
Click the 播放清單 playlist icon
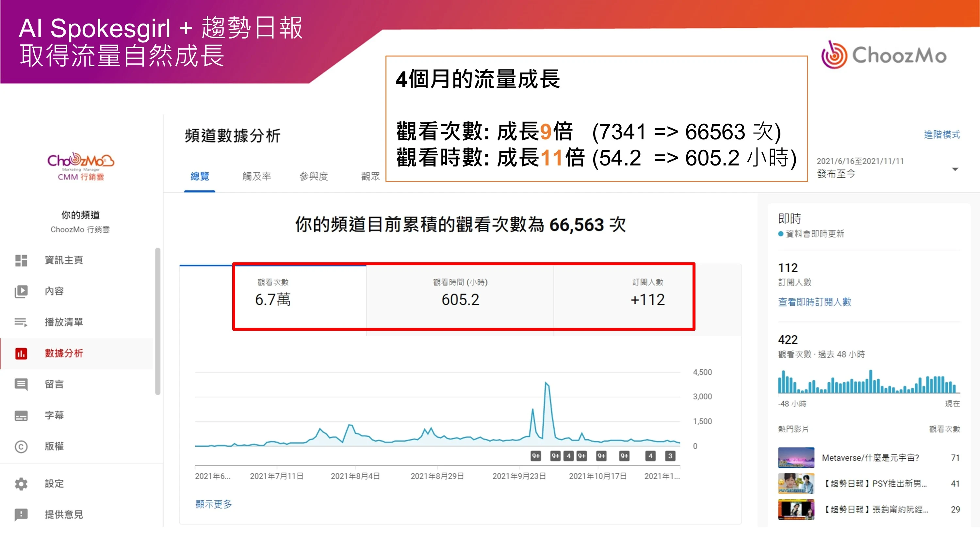(21, 323)
